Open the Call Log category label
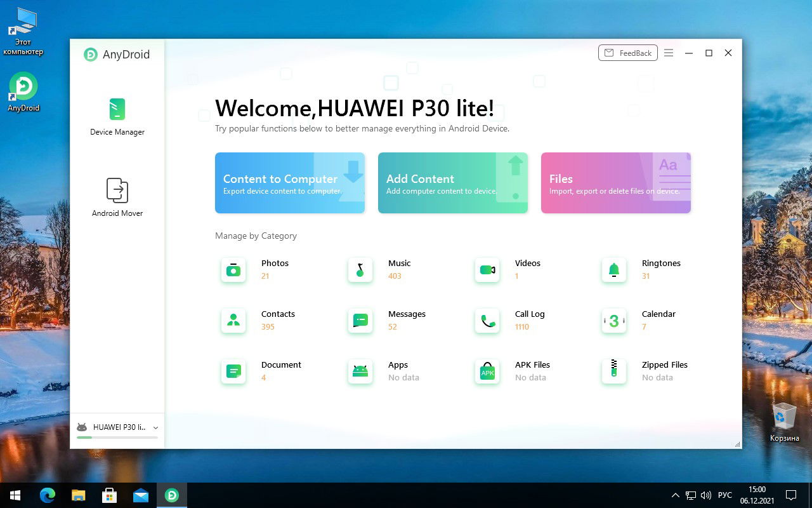812x508 pixels. (x=530, y=314)
